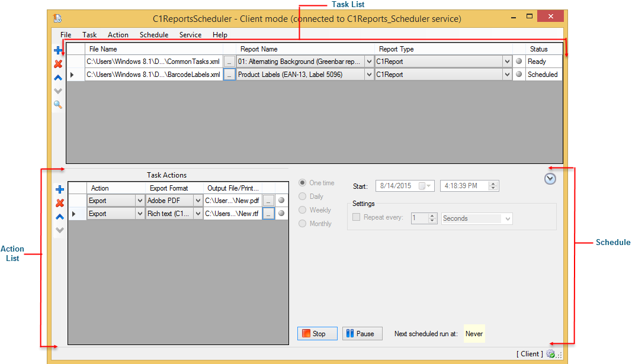
Task: Select row header of the Rich text action
Action: [x=78, y=214]
